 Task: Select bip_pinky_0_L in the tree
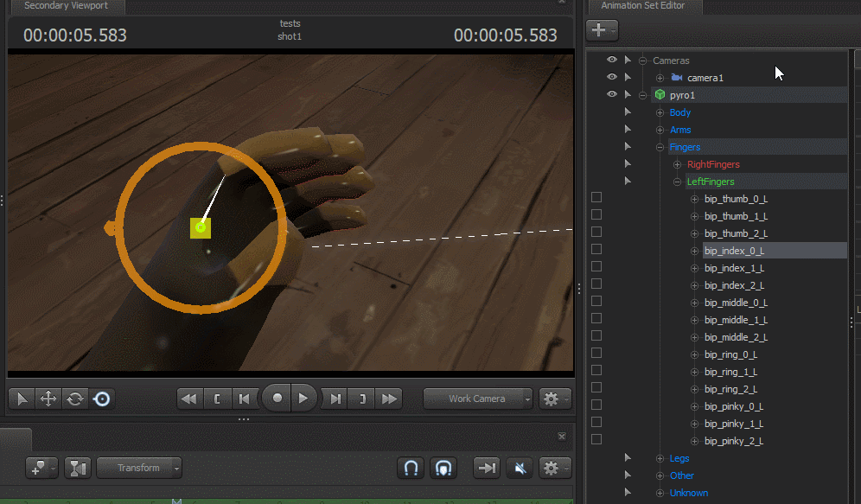(734, 406)
